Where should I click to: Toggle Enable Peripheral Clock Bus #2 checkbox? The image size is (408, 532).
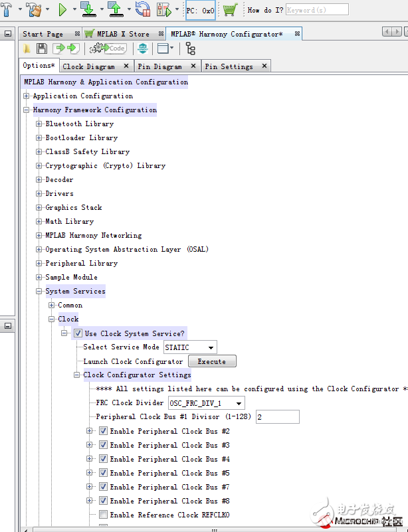pyautogui.click(x=103, y=431)
